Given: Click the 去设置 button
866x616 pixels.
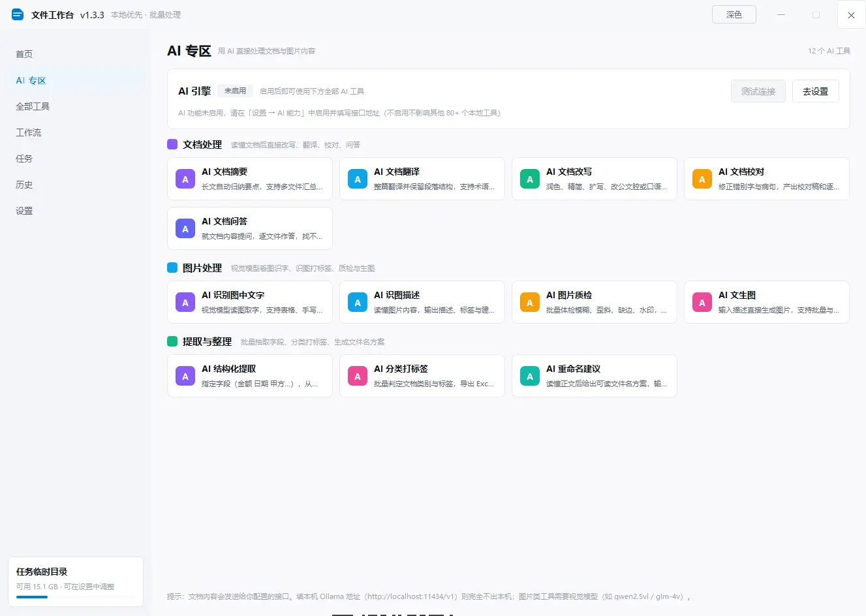Looking at the screenshot, I should point(816,91).
